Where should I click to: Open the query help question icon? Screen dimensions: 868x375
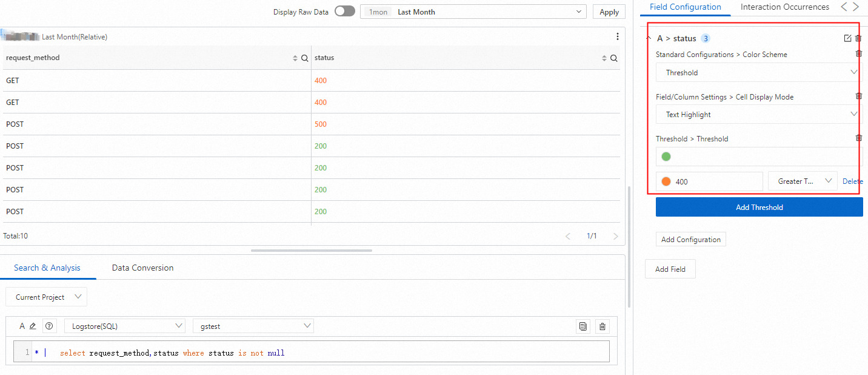[x=50, y=326]
